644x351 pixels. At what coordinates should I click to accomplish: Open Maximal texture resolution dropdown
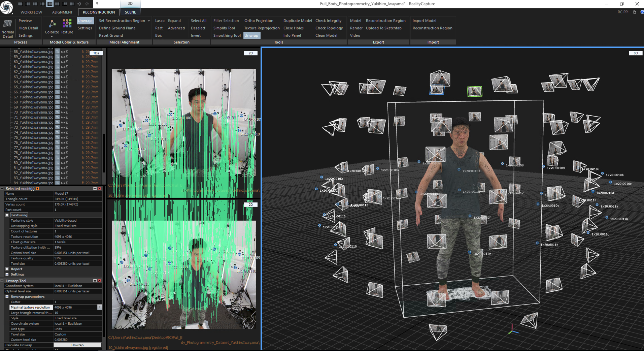click(99, 307)
